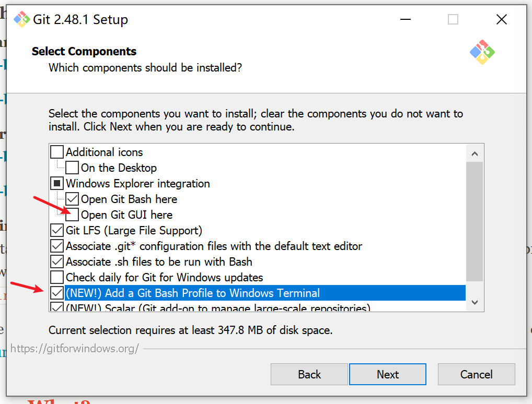The height and width of the screenshot is (404, 532).
Task: Toggle the Scalar add-on checkbox
Action: pos(56,307)
